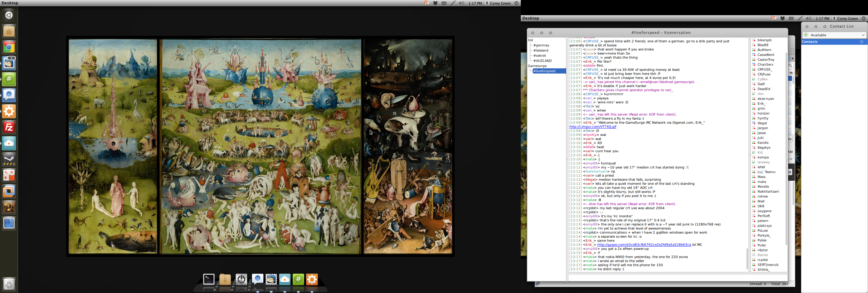Launch Terminal from the bottom dock
This screenshot has width=868, height=293.
209,279
